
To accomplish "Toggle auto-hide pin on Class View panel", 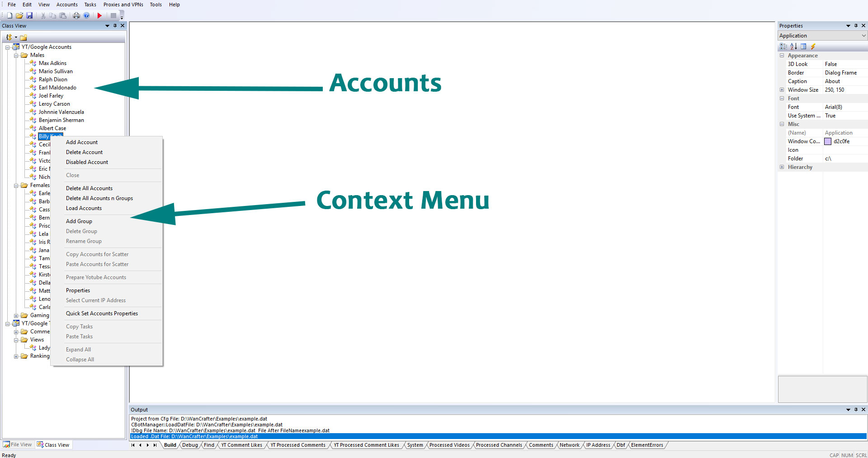I will pos(115,26).
